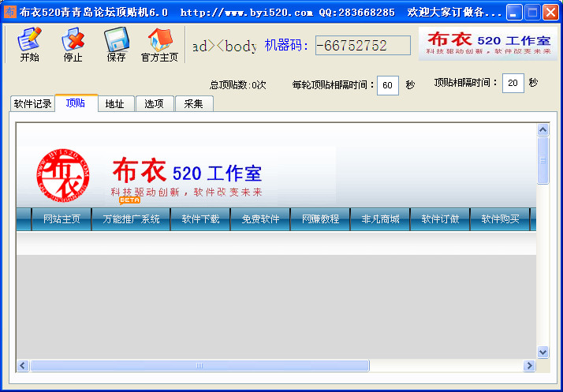Image resolution: width=563 pixels, height=392 pixels.
Task: Open the 网赚教程 navigation link
Action: click(320, 219)
